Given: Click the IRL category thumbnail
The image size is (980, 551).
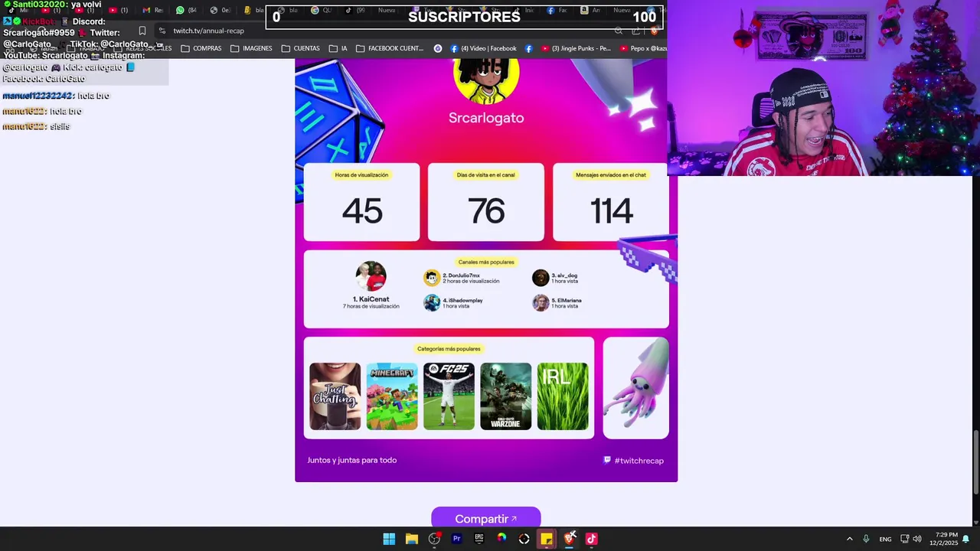Looking at the screenshot, I should pos(563,396).
